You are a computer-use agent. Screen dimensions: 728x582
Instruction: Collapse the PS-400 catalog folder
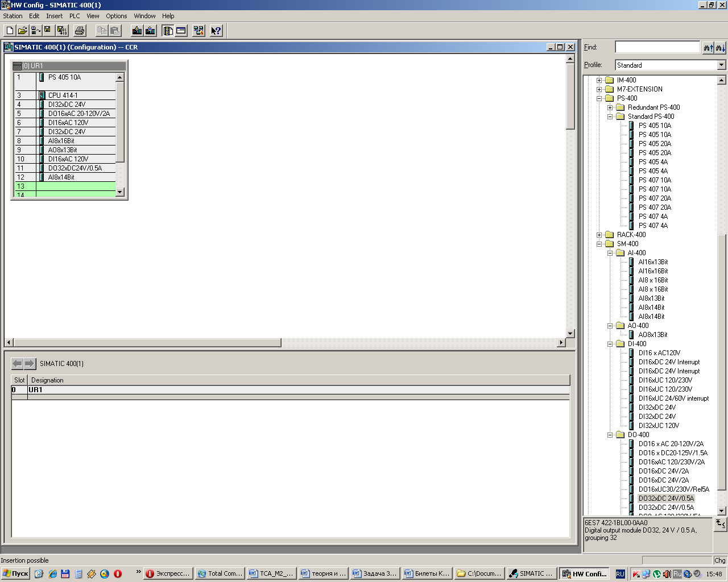[599, 98]
